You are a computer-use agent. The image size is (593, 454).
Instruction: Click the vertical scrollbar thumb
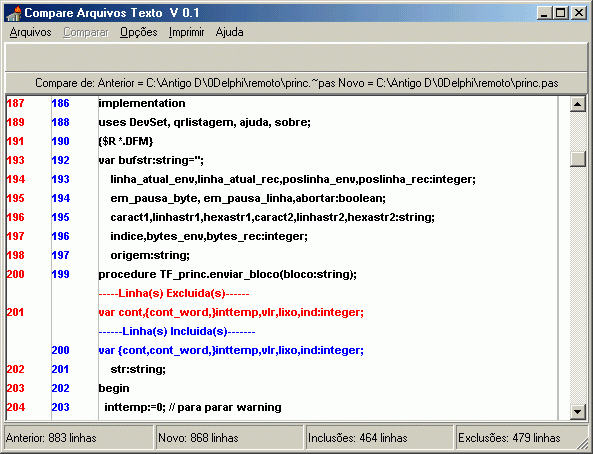pos(577,159)
